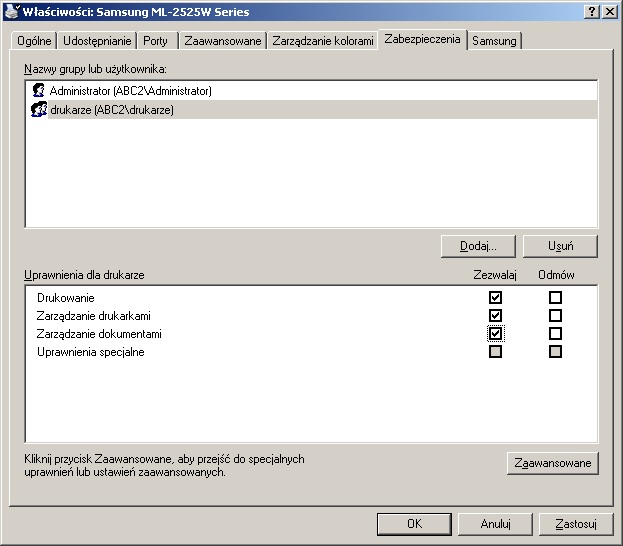Click the Odmów column header
The width and height of the screenshot is (623, 546).
(x=556, y=275)
